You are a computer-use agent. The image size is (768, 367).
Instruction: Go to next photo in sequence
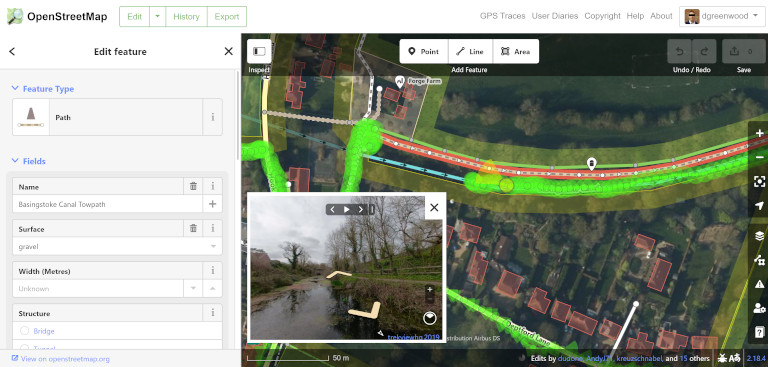[x=361, y=210]
